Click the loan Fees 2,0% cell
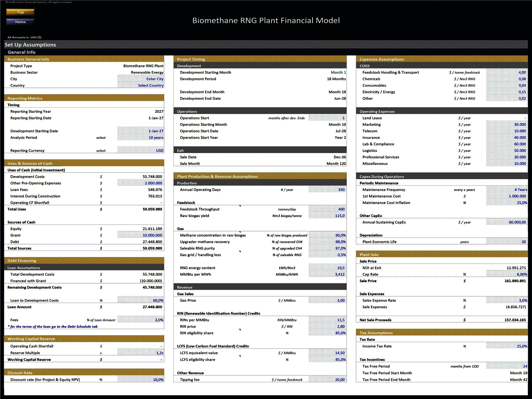This screenshot has height=399, width=532. coord(141,320)
